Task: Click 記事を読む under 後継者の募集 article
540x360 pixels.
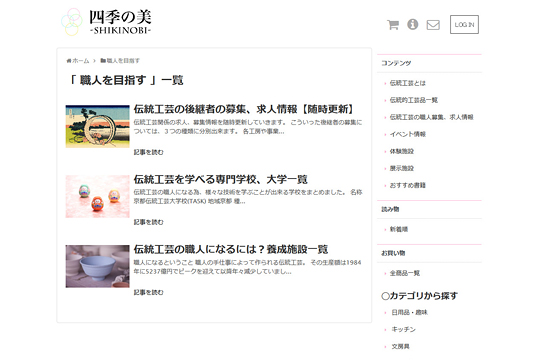Action: click(148, 152)
